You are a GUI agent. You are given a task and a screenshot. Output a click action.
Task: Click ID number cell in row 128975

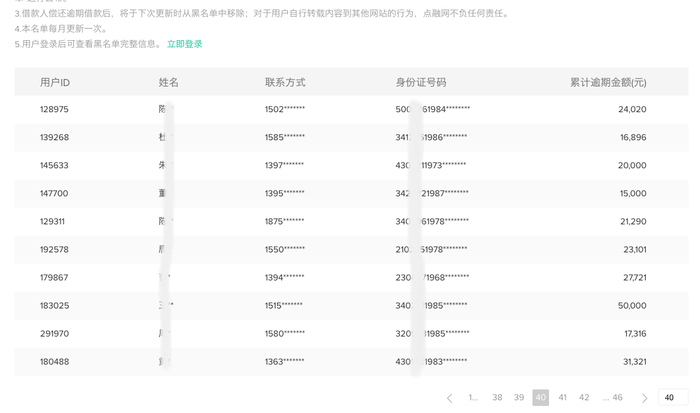coord(433,109)
